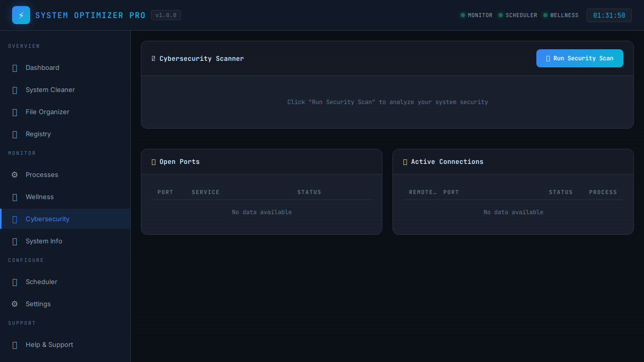Click the Dashboard sidebar icon
644x362 pixels.
coord(15,68)
